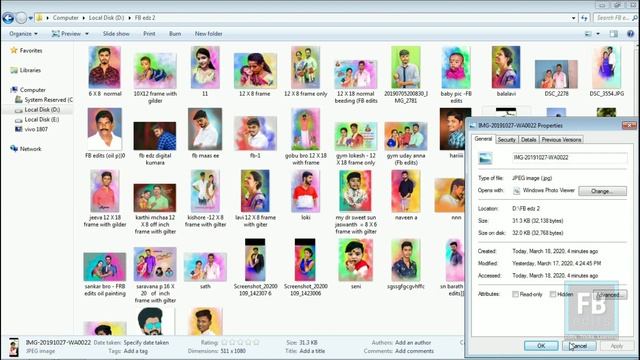Switch to Security tab in Properties

click(x=507, y=140)
